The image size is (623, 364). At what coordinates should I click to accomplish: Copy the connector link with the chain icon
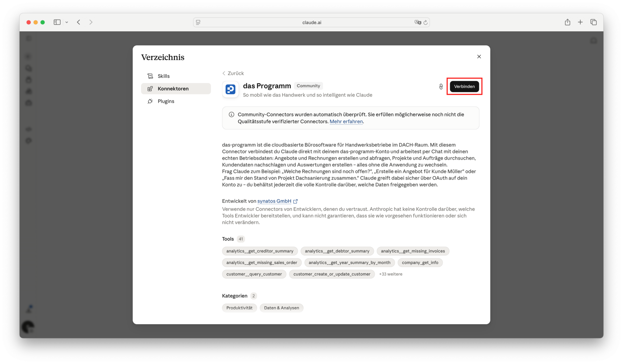(x=441, y=87)
